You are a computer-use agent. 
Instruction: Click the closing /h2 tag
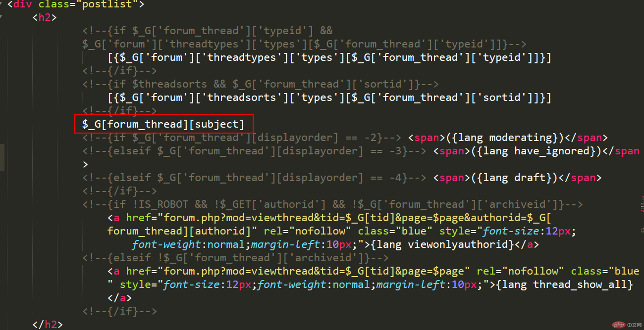(48, 325)
